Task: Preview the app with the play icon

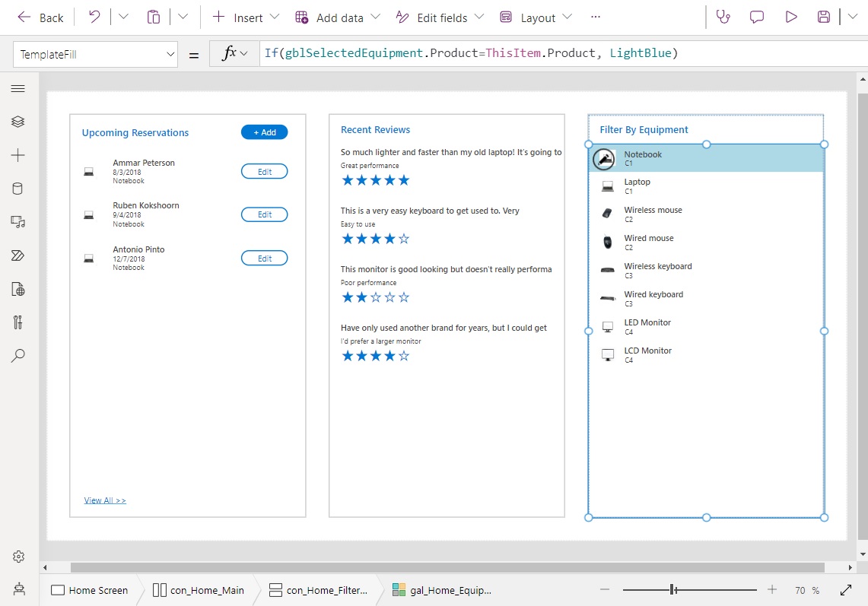Action: tap(790, 17)
